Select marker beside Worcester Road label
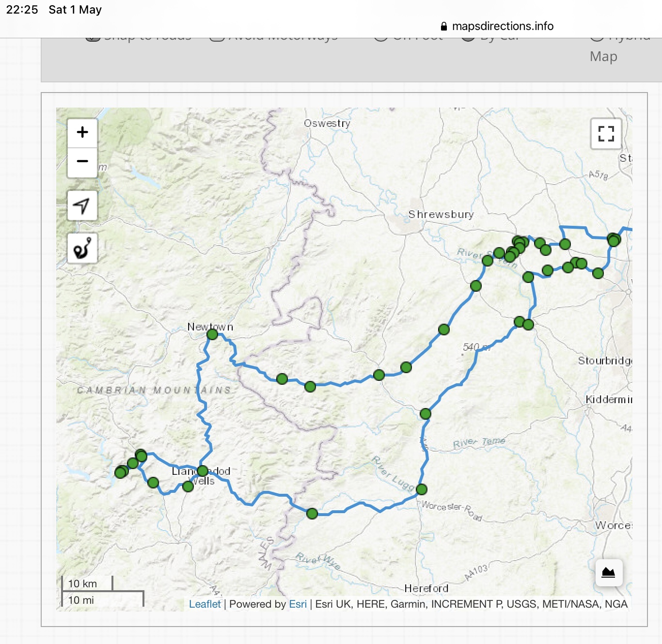This screenshot has width=662, height=644. pyautogui.click(x=422, y=489)
